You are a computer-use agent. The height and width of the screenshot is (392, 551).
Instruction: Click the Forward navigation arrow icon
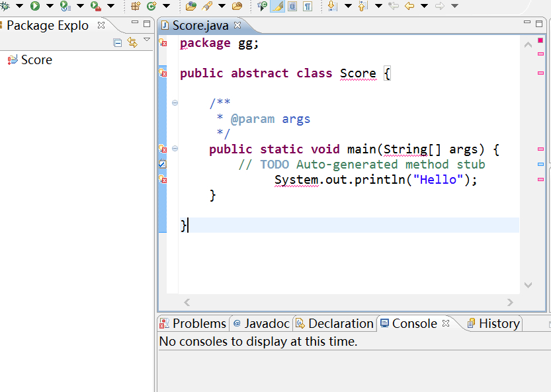(440, 6)
